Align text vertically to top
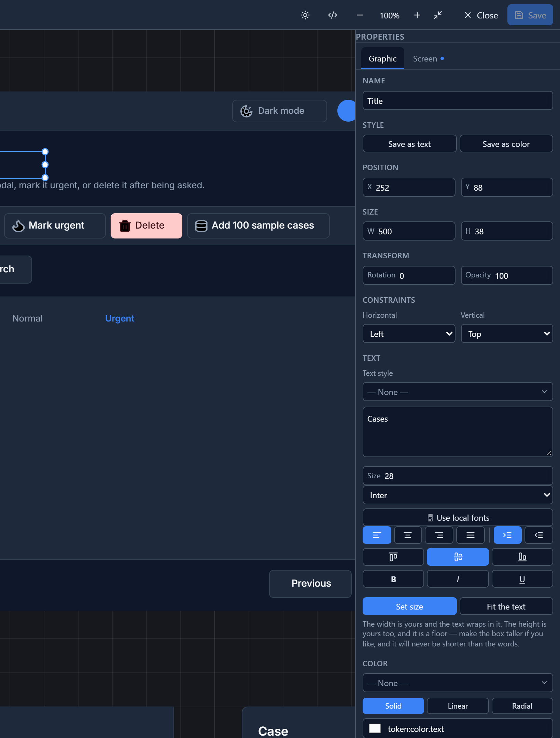Viewport: 560px width, 738px height. coord(393,557)
